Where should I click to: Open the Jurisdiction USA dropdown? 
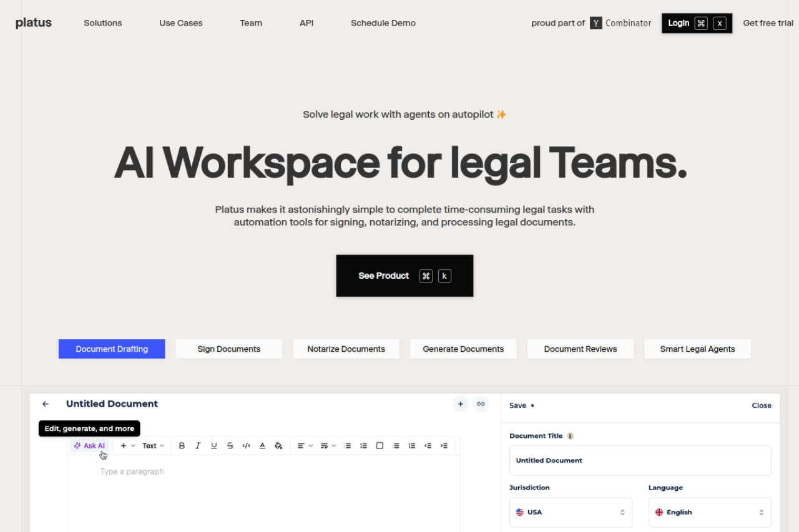(x=571, y=512)
